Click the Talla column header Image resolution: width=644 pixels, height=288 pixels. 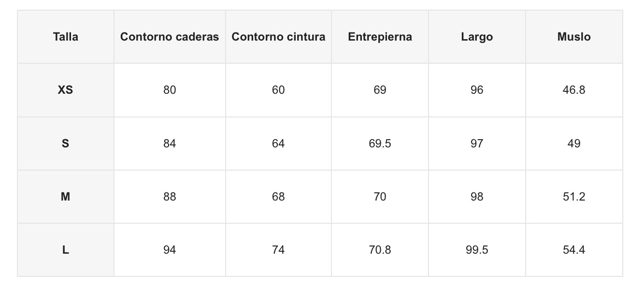tap(66, 37)
